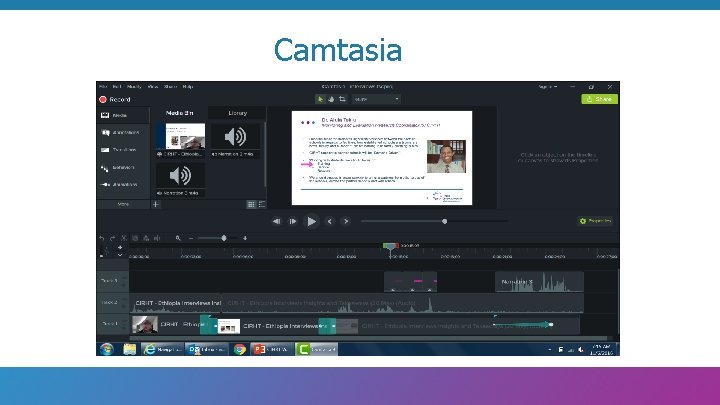Image resolution: width=720 pixels, height=405 pixels.
Task: Click the timeline zoom magnifier icon
Action: coord(178,238)
